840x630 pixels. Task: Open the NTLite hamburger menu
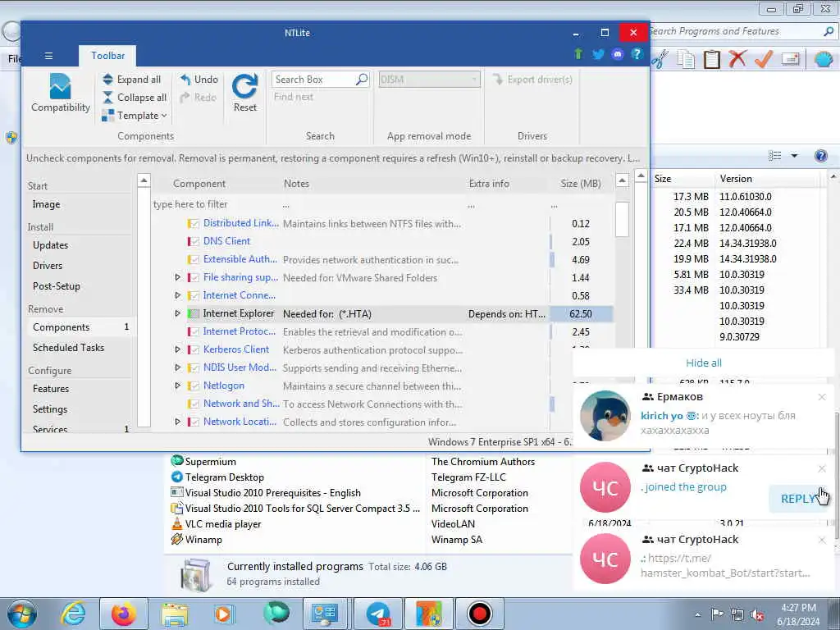(48, 56)
